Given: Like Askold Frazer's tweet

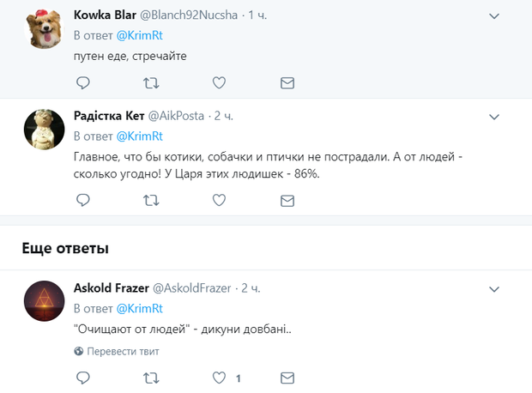Looking at the screenshot, I should coord(219,378).
